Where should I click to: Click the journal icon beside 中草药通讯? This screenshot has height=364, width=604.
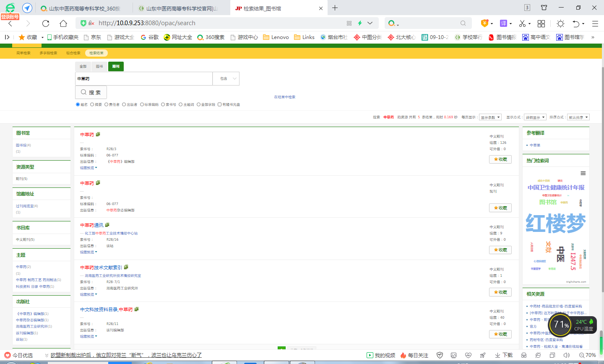pos(107,225)
